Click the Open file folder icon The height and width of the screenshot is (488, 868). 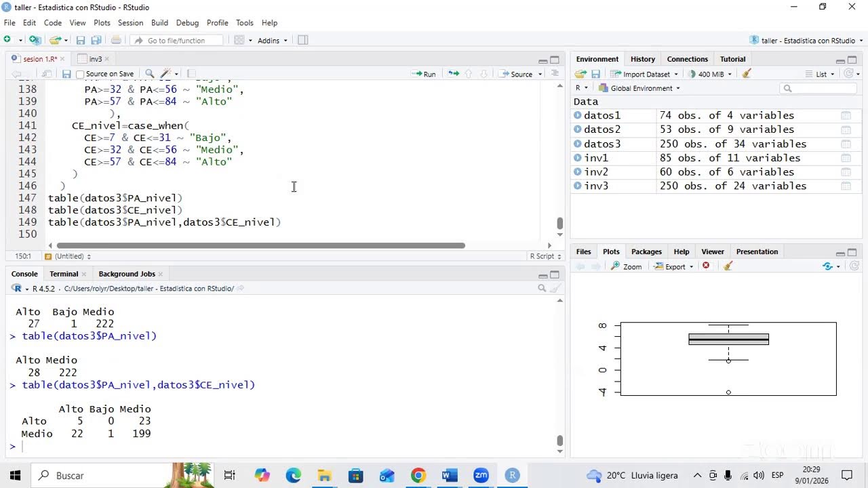tap(56, 40)
